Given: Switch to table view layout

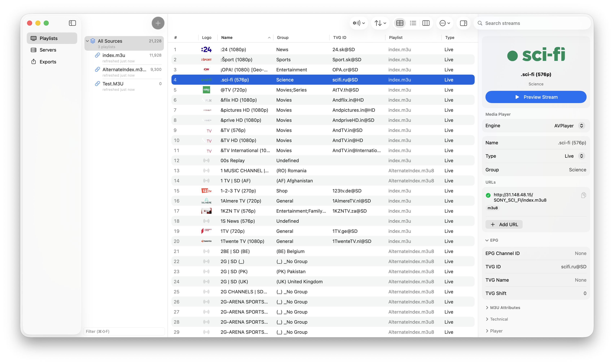Looking at the screenshot, I should [400, 23].
